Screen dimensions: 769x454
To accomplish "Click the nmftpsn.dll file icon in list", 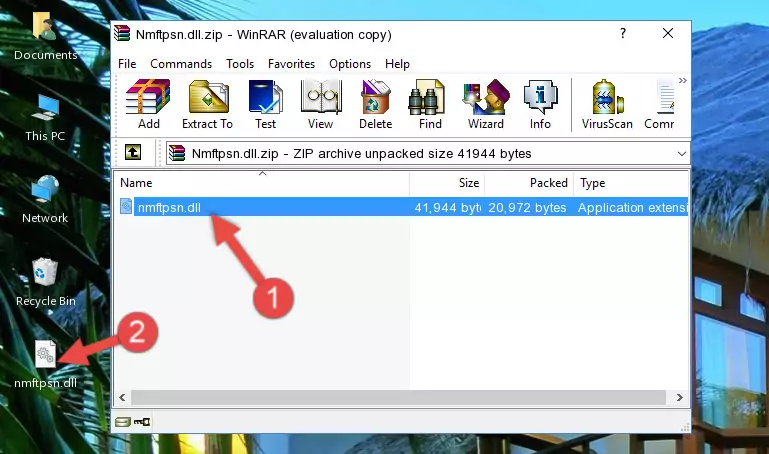I will pos(126,206).
